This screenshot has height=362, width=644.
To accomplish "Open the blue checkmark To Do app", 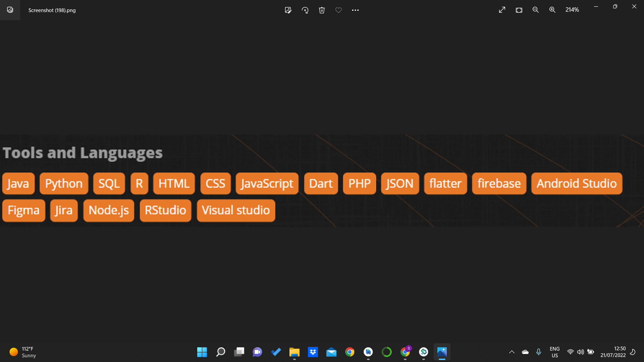I will pos(276,352).
